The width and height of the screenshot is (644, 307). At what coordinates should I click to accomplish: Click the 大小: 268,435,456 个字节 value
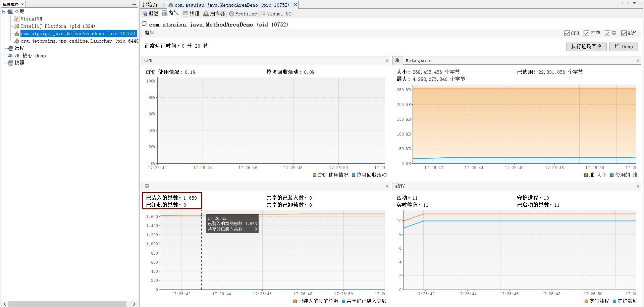pos(428,72)
